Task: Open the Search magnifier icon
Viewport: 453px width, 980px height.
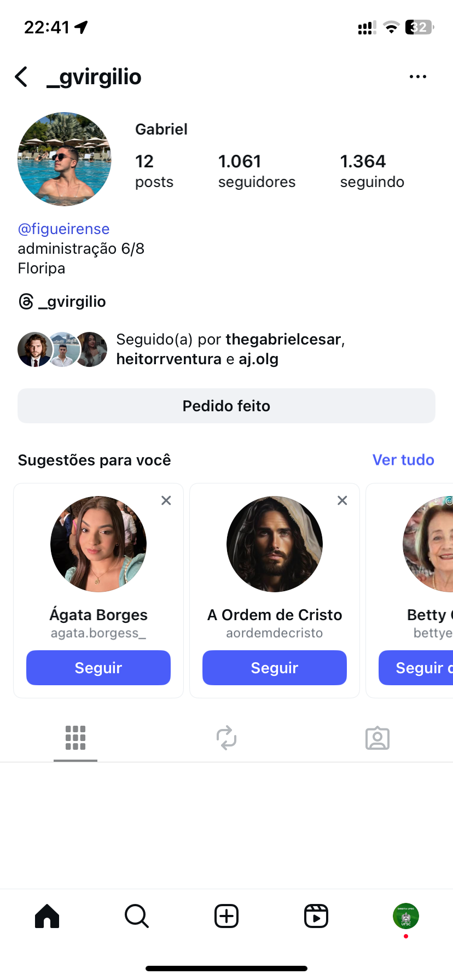Action: 137,916
